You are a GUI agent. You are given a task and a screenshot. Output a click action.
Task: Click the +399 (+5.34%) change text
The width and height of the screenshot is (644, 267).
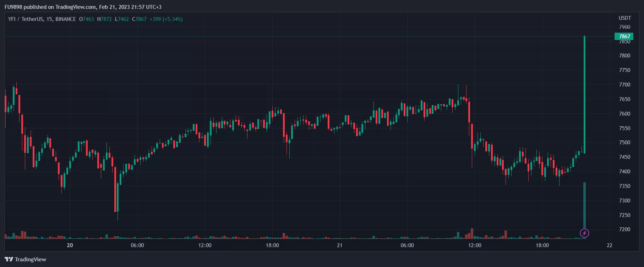pos(166,19)
